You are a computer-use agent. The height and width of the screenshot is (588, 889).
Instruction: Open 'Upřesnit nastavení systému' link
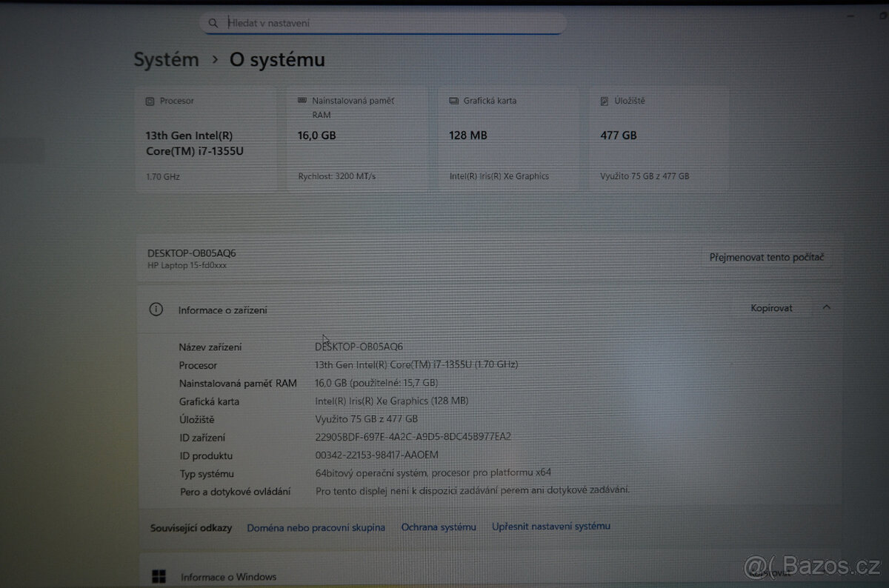pos(551,527)
